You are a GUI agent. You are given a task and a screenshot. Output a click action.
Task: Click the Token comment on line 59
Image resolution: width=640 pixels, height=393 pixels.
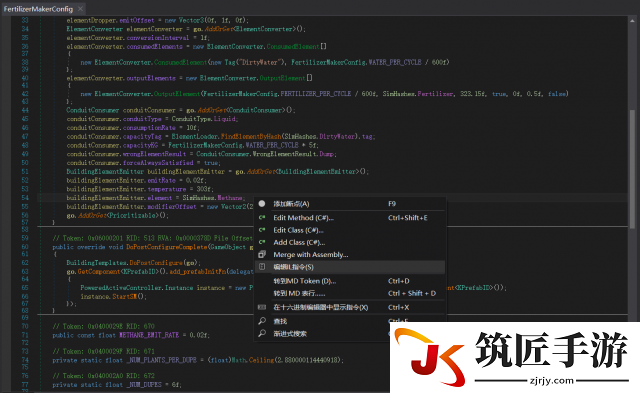coord(153,238)
